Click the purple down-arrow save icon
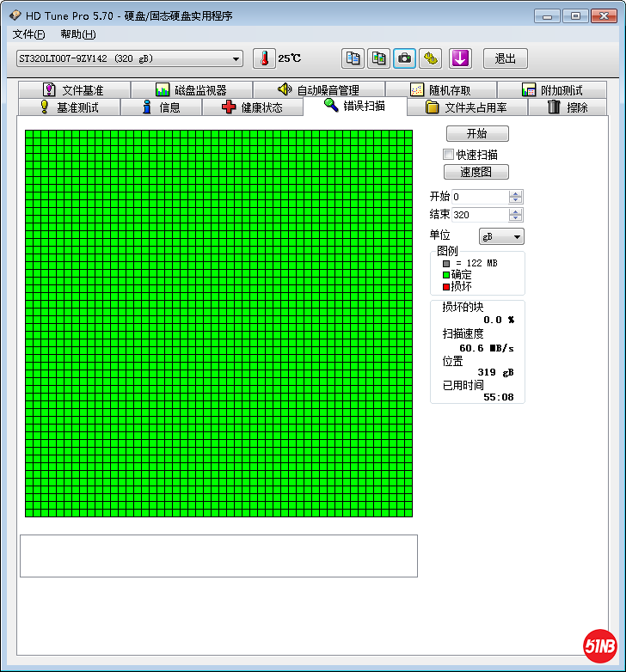 (461, 58)
